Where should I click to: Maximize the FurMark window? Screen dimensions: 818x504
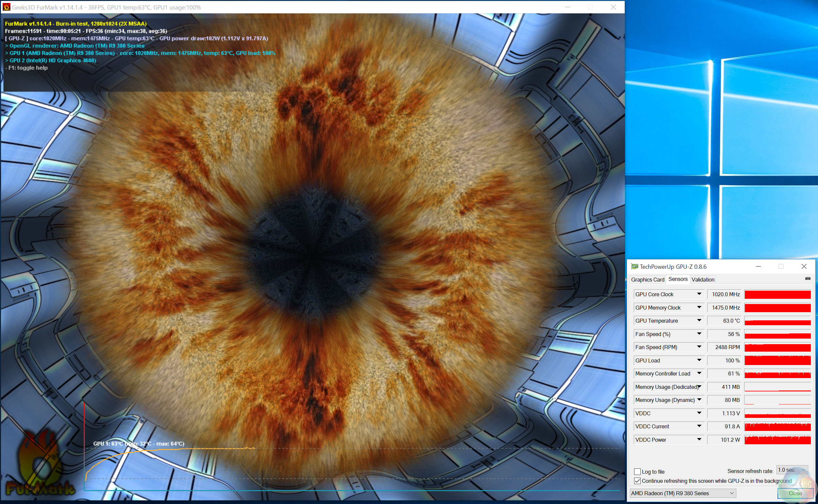tap(590, 7)
